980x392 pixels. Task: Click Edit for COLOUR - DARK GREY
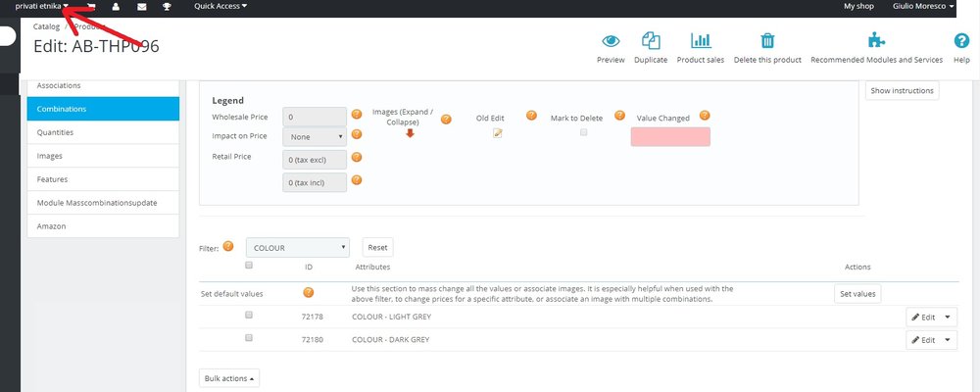pyautogui.click(x=923, y=339)
